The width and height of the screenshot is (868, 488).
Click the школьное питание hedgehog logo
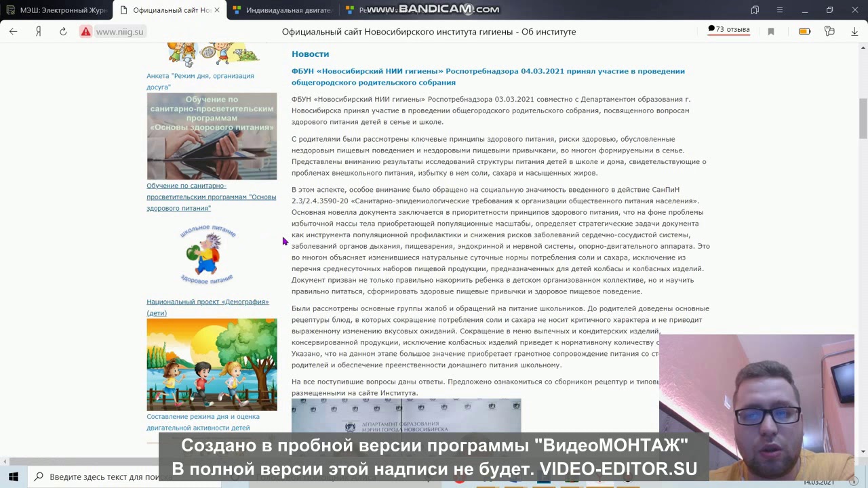pos(208,255)
